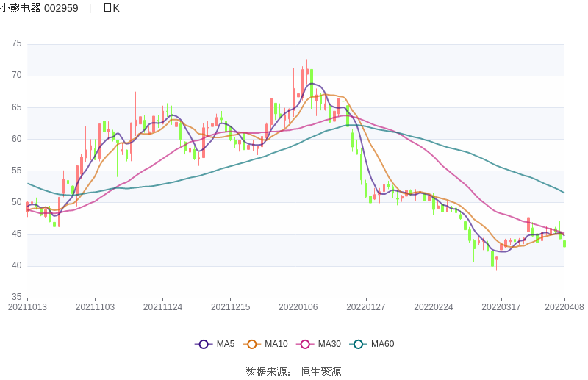Click the 20211013 date on x-axis
The height and width of the screenshot is (380, 588).
tap(27, 307)
